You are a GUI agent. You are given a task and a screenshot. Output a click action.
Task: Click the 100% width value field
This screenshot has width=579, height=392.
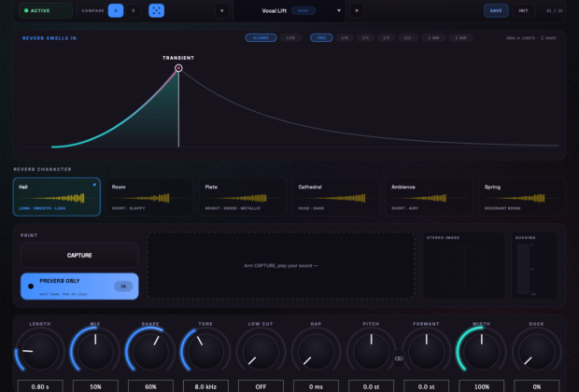tap(482, 386)
